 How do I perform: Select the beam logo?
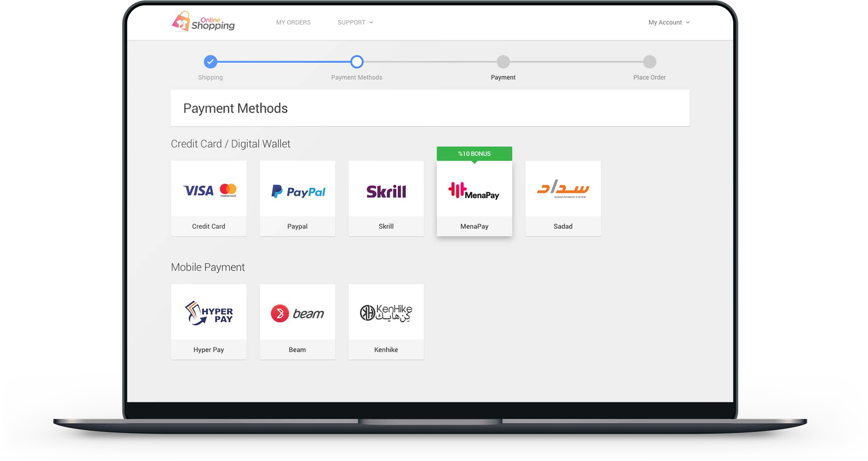[x=297, y=313]
